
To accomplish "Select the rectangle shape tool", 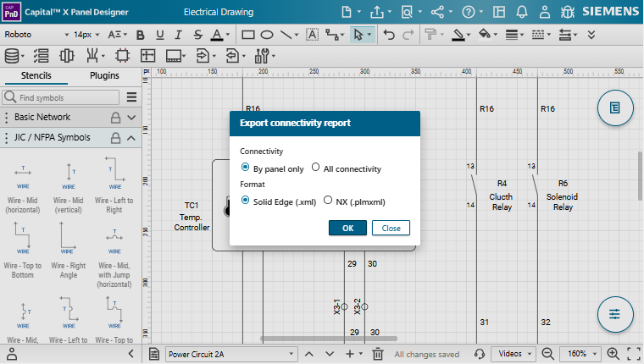I will 248,35.
